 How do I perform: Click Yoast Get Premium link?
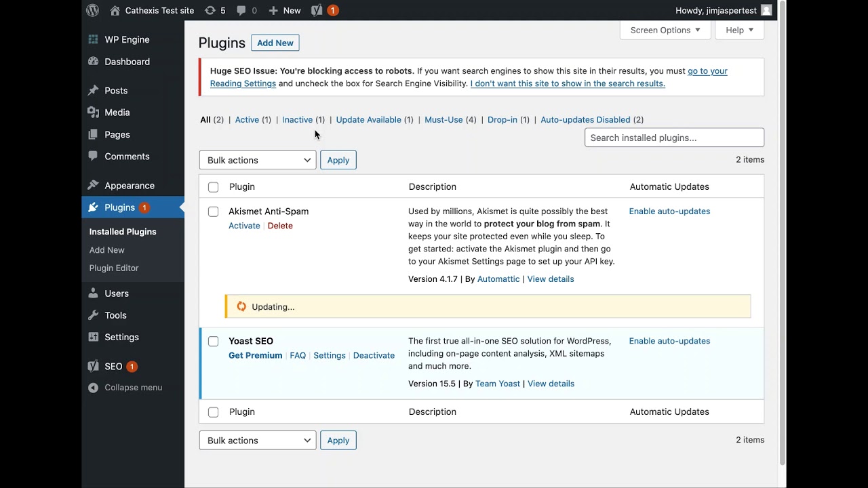(255, 355)
